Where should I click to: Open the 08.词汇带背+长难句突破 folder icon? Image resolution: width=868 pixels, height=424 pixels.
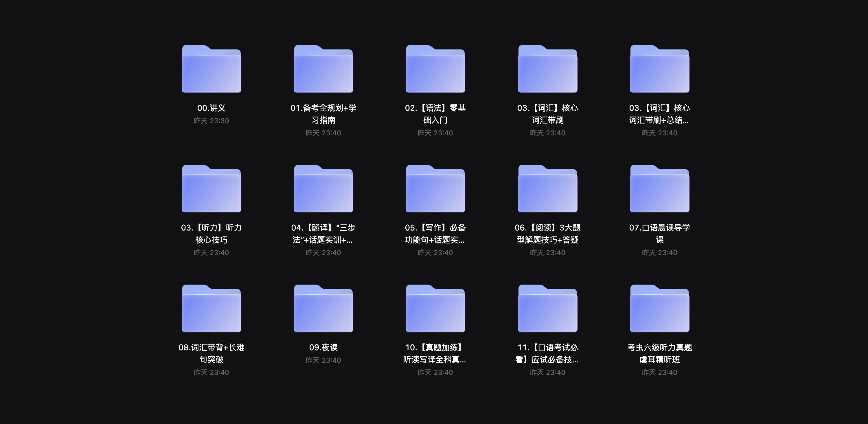pos(211,308)
